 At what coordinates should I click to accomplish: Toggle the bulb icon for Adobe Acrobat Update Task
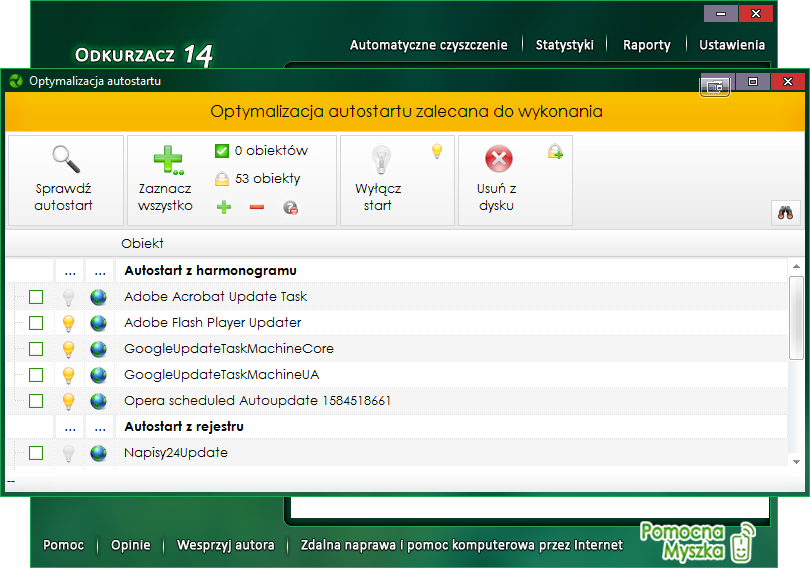point(68,297)
